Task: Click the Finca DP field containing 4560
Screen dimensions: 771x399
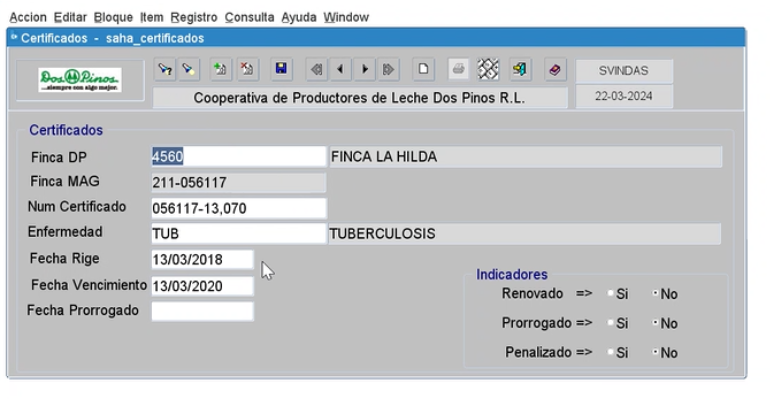Action: pos(239,156)
